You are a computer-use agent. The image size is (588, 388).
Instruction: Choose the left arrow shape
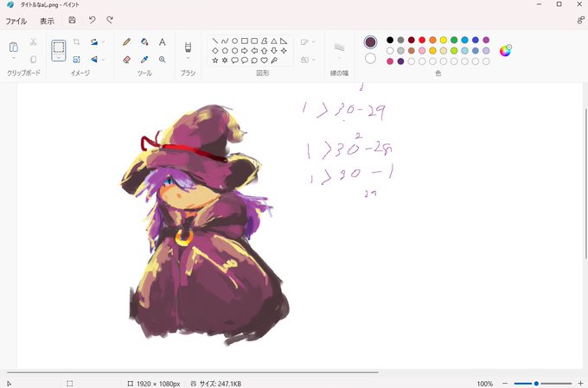[x=254, y=51]
